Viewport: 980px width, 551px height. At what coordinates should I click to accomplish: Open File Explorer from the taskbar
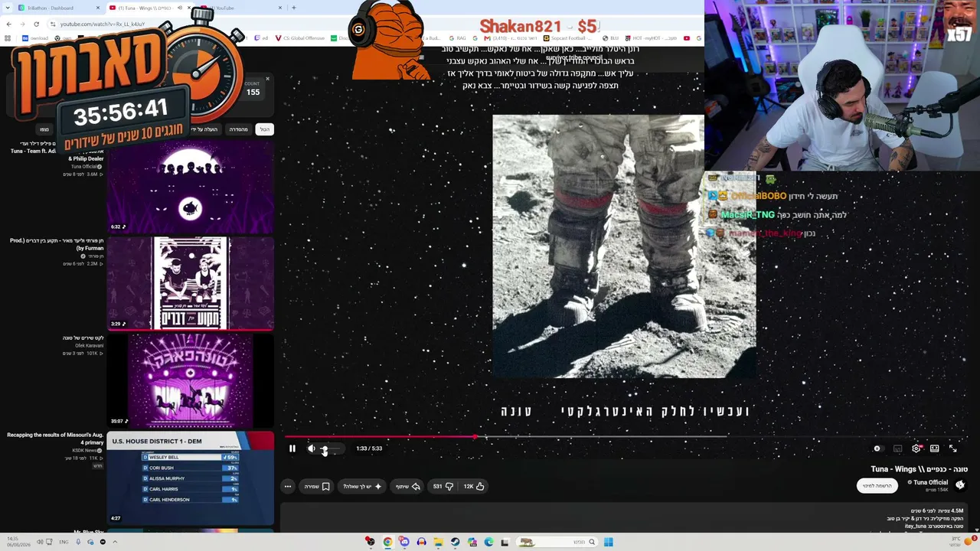coord(438,542)
